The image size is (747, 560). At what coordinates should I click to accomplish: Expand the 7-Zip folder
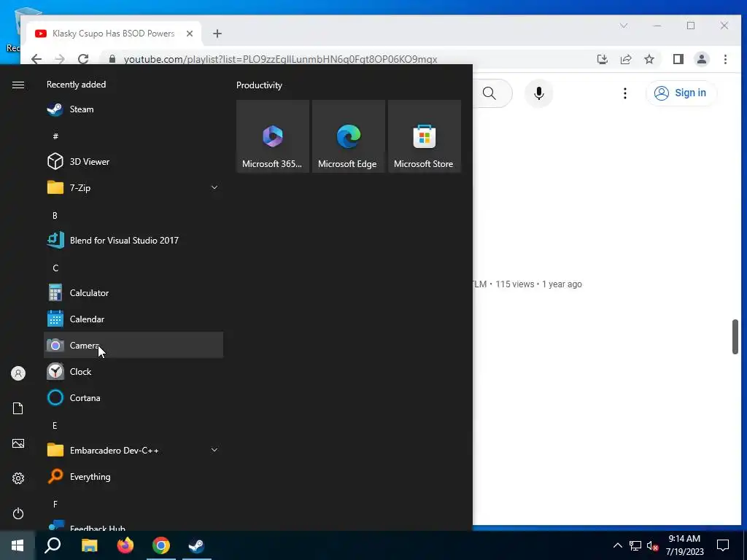point(133,187)
